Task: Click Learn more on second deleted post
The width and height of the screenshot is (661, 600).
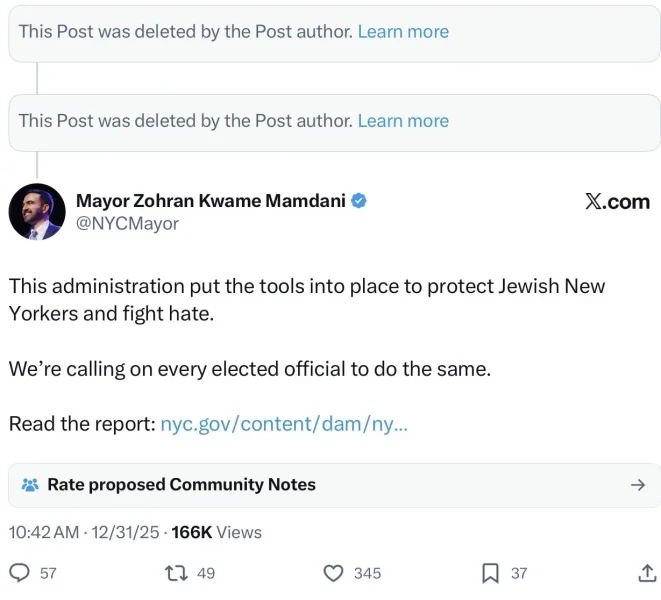Action: click(403, 121)
